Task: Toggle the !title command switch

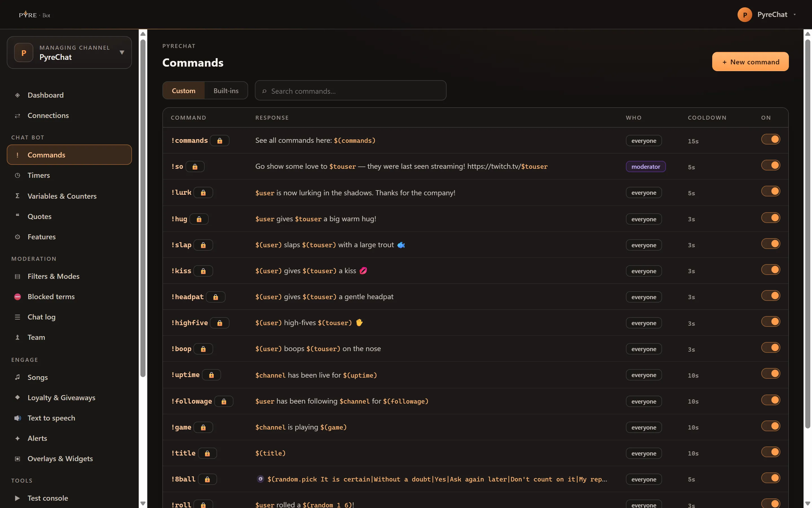Action: (x=770, y=452)
